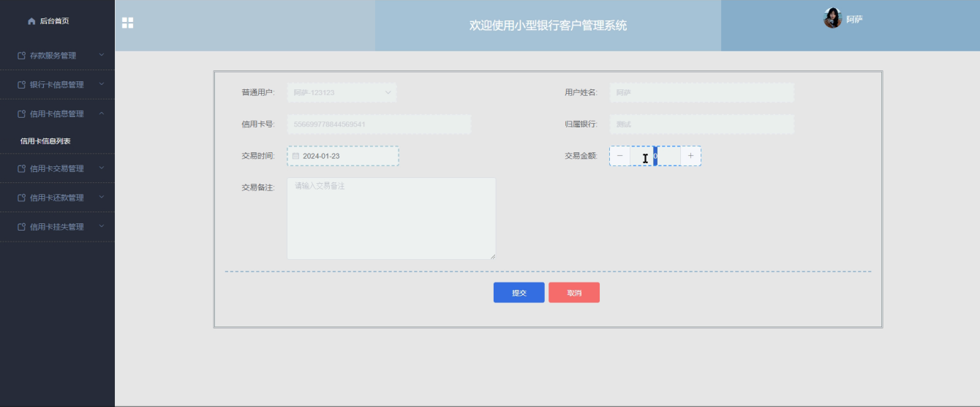The height and width of the screenshot is (407, 980).
Task: Click the 交易金额 label
Action: (x=581, y=156)
